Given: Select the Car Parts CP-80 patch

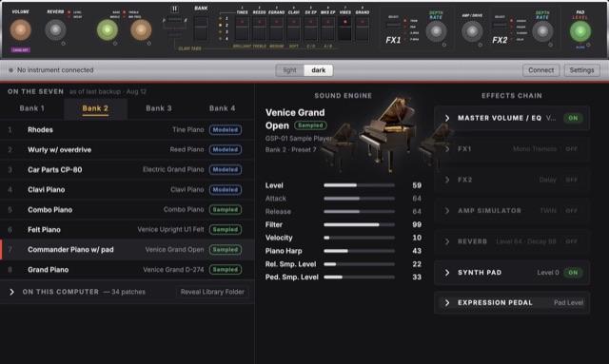Looking at the screenshot, I should coord(127,169).
